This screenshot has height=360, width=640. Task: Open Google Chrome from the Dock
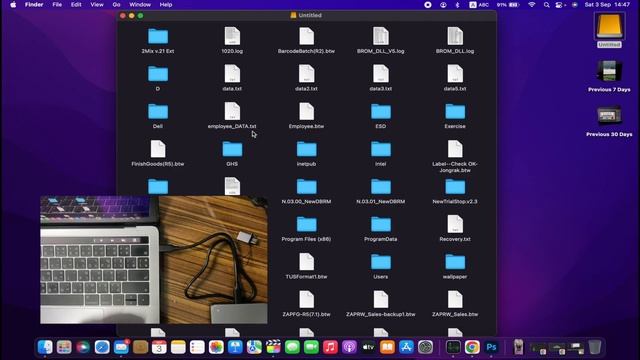coord(472,347)
